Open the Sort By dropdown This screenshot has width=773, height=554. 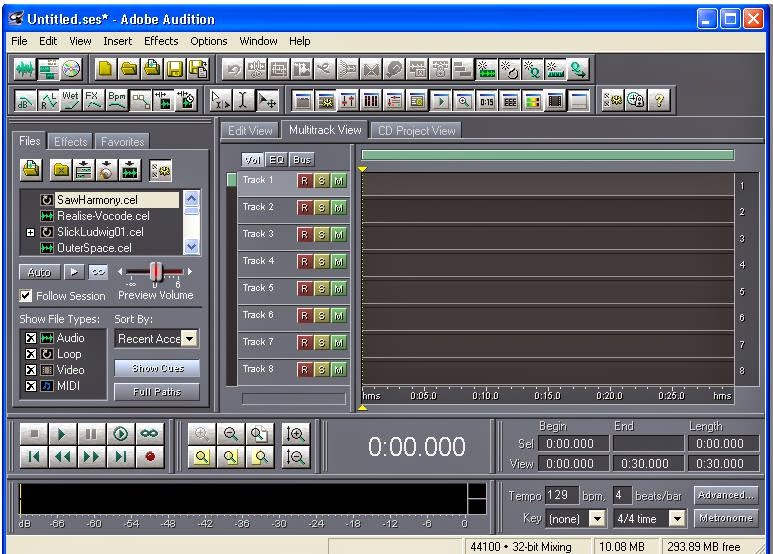(190, 339)
